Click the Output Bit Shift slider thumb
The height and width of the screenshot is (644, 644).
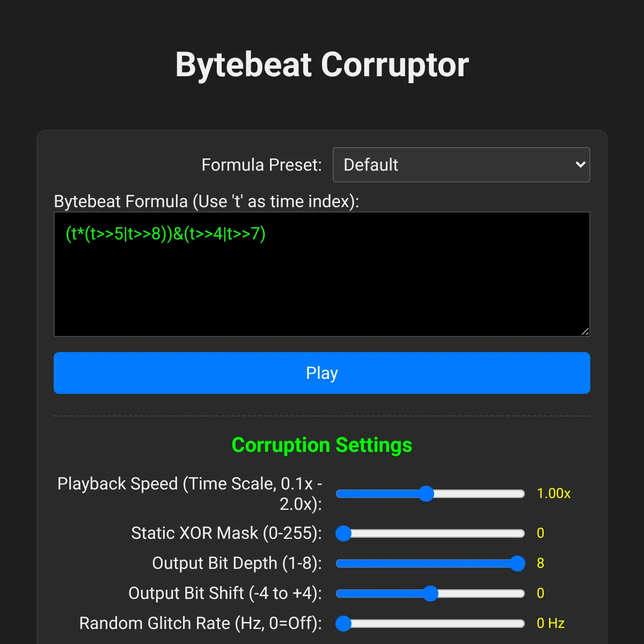[x=430, y=594]
